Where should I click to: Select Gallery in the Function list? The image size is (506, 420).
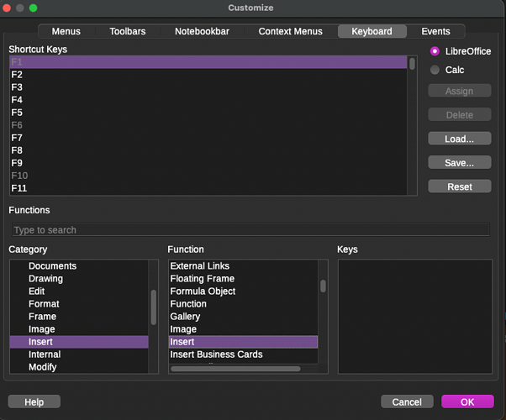point(185,317)
